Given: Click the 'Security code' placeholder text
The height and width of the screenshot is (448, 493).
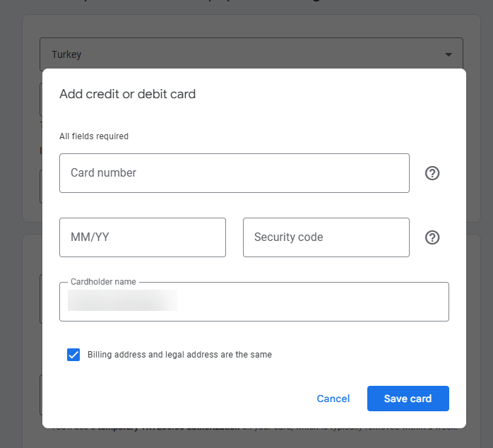Looking at the screenshot, I should (288, 237).
